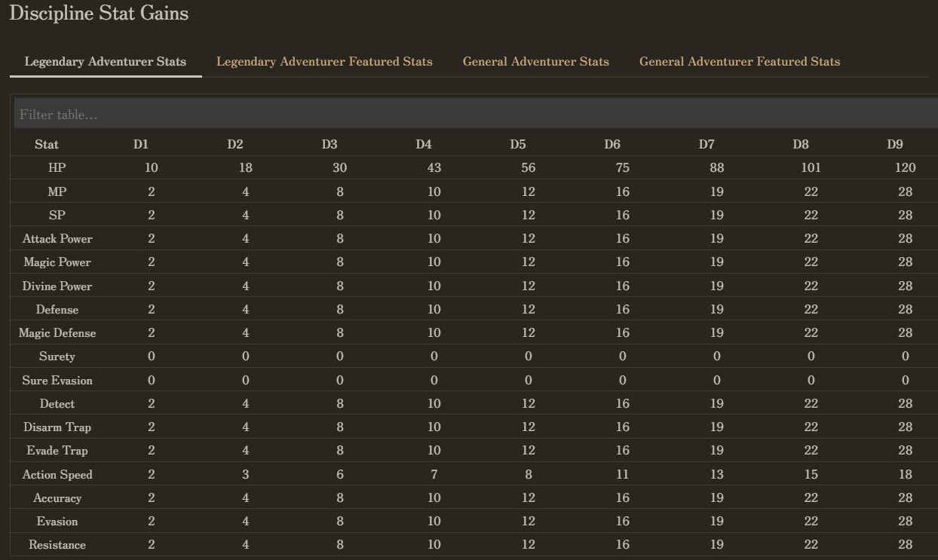The height and width of the screenshot is (560, 938).
Task: Click Resistance value 28 under D9
Action: coord(906,545)
